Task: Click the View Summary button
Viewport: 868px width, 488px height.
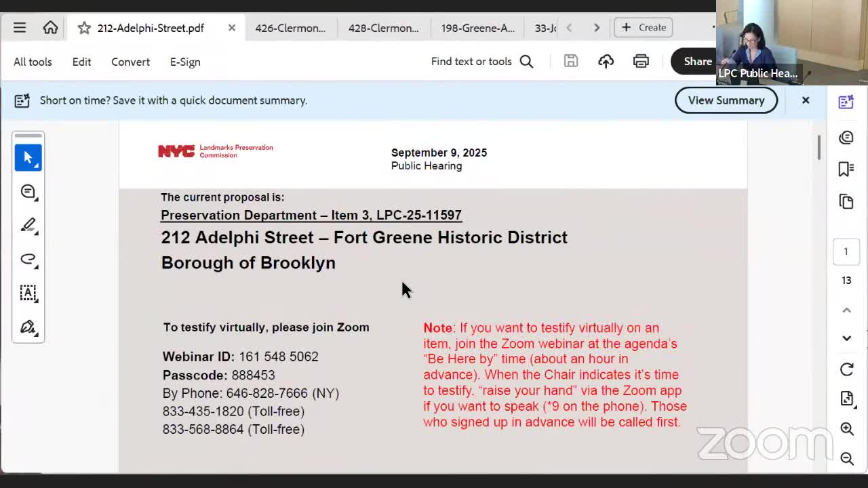Action: [726, 100]
